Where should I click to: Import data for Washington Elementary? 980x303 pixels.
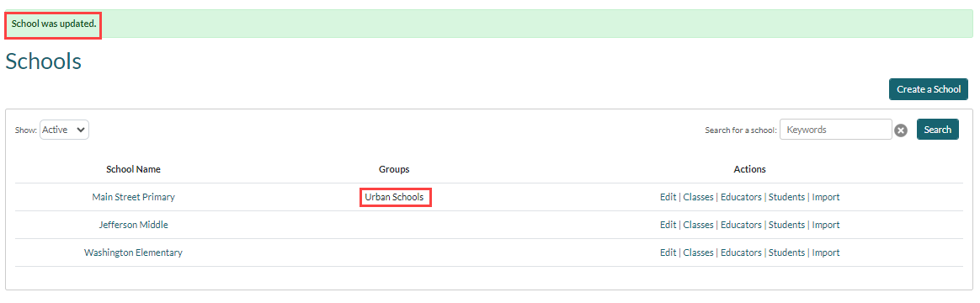click(x=826, y=253)
